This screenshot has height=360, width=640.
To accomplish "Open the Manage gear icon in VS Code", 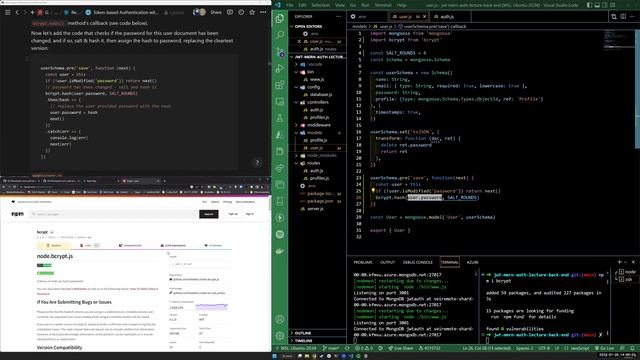I will 280,336.
